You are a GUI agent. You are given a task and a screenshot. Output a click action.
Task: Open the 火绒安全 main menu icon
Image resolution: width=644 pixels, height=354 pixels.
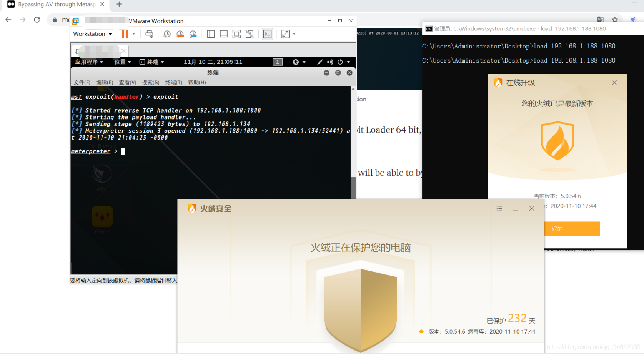(x=499, y=209)
